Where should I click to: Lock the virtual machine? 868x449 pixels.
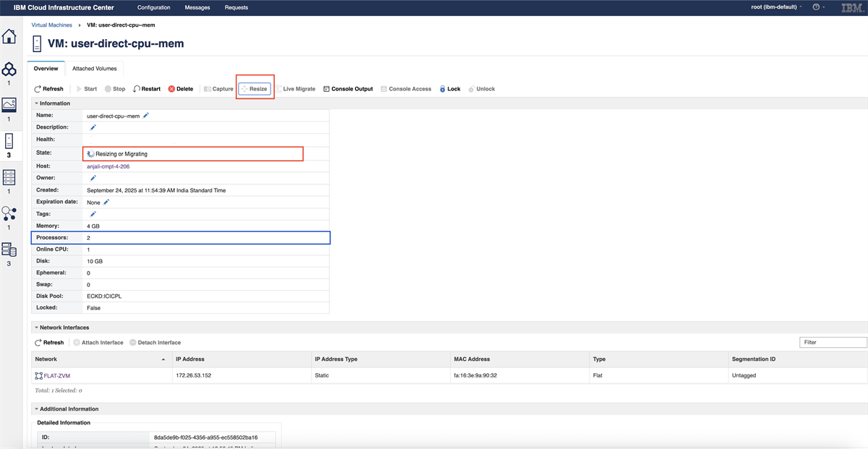click(x=450, y=89)
